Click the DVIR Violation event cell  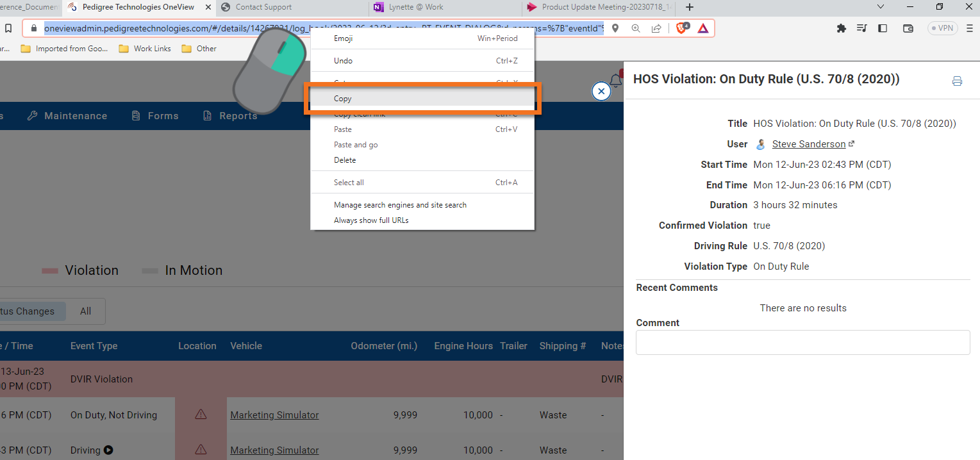pyautogui.click(x=101, y=379)
